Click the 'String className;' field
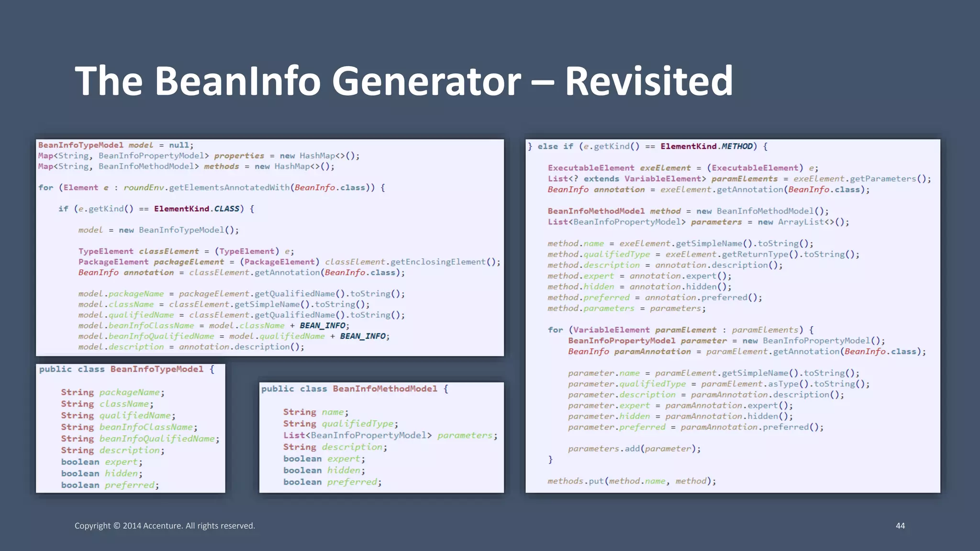Screen dimensions: 980x551 coord(107,404)
